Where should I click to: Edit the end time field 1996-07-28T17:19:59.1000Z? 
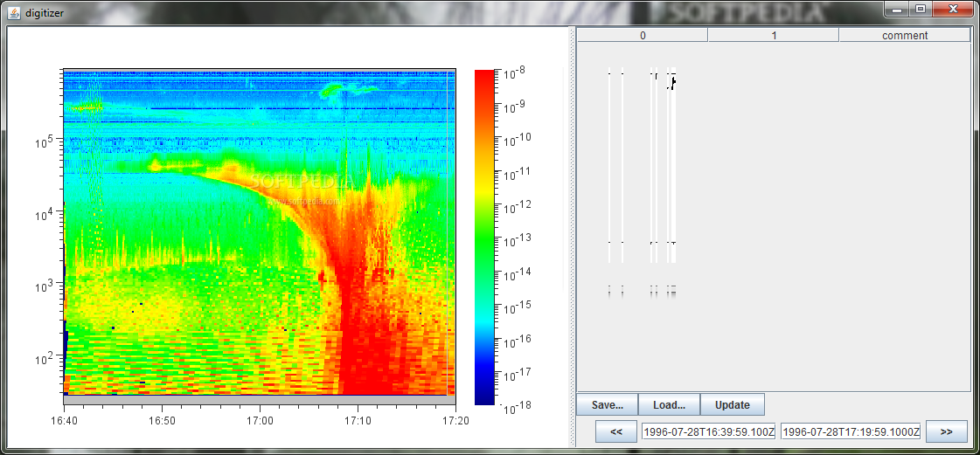(x=851, y=431)
